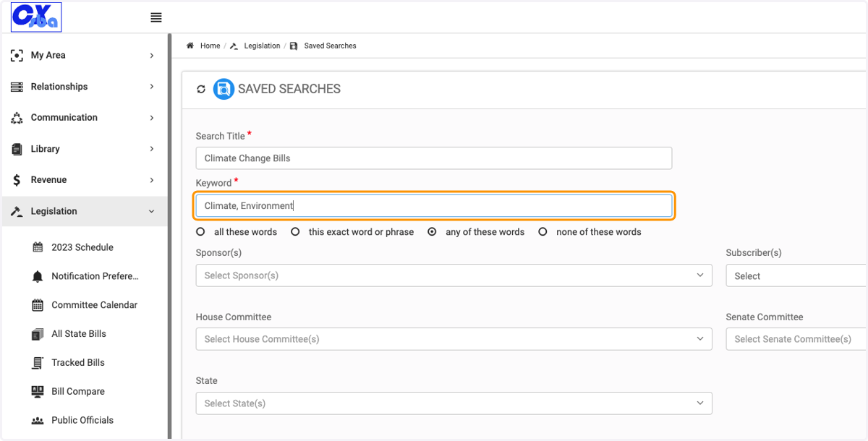Viewport: 868px width, 441px height.
Task: Open the Subscriber(s) Select dropdown
Action: click(x=796, y=275)
